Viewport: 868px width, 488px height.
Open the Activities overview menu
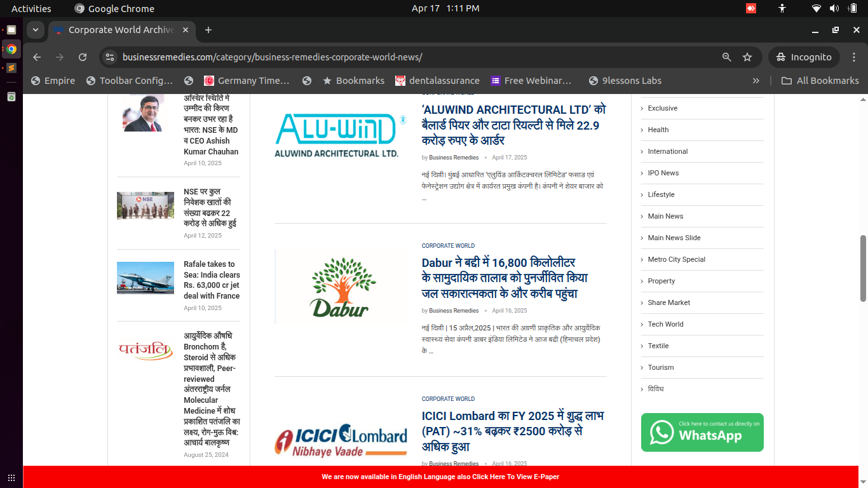pyautogui.click(x=31, y=8)
